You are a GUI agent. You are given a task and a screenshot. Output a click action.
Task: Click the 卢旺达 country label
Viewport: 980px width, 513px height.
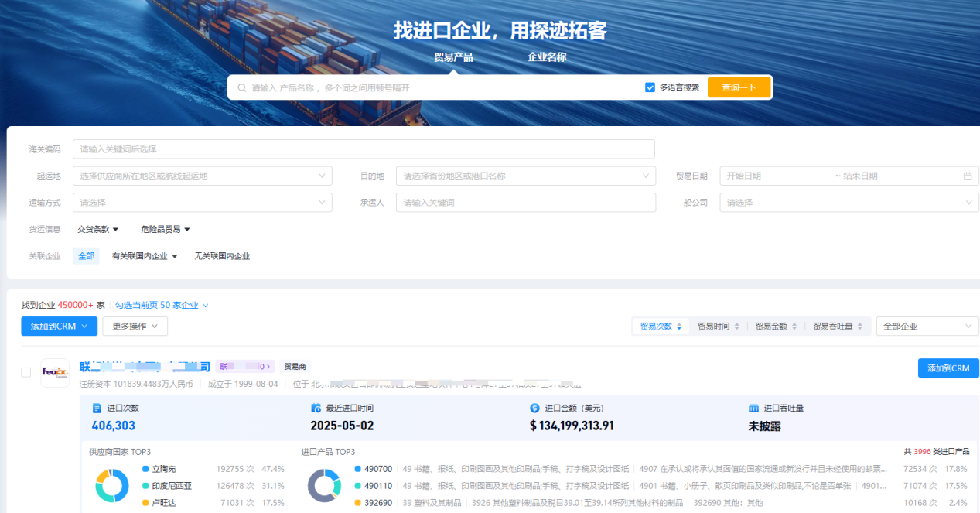[x=164, y=503]
